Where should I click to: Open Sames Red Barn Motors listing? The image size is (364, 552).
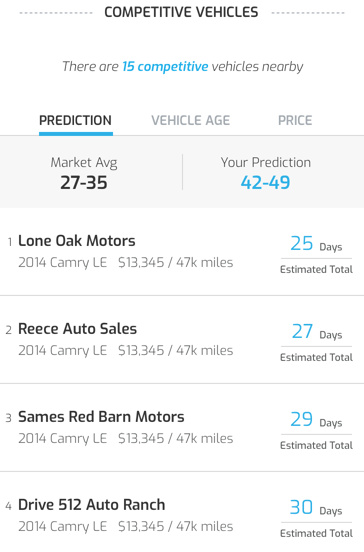182,428
